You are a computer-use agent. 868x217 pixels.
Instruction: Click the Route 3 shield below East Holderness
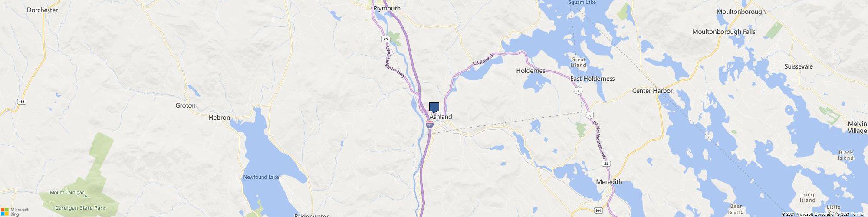pos(578,91)
